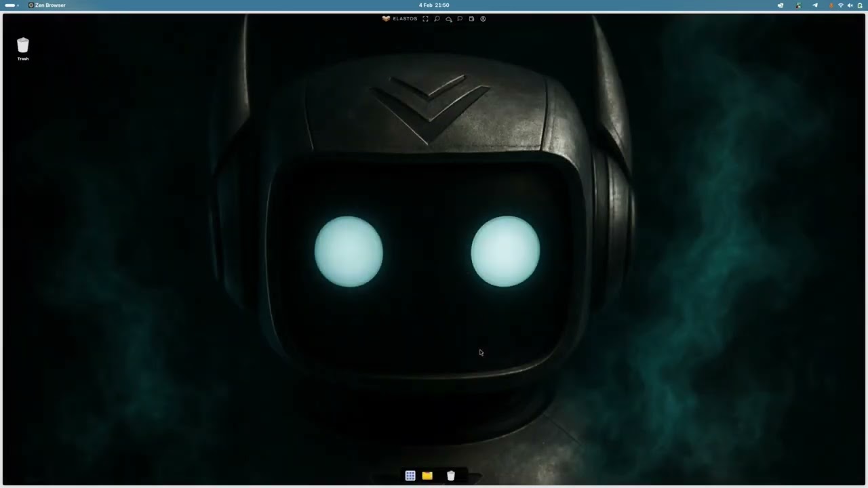Open the clock showing 4 Feb 21:50
This screenshot has height=488, width=868.
(434, 5)
